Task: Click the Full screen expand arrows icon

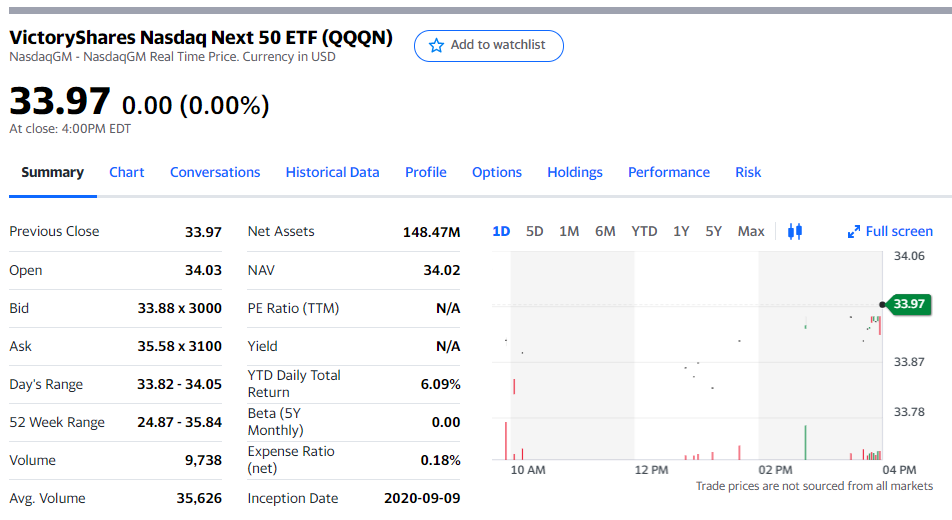Action: coord(854,231)
